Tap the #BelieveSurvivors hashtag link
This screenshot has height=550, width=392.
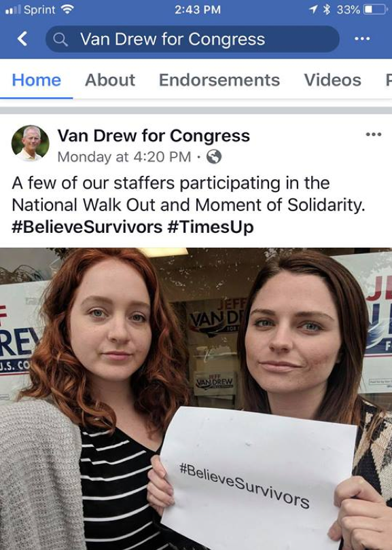click(87, 227)
